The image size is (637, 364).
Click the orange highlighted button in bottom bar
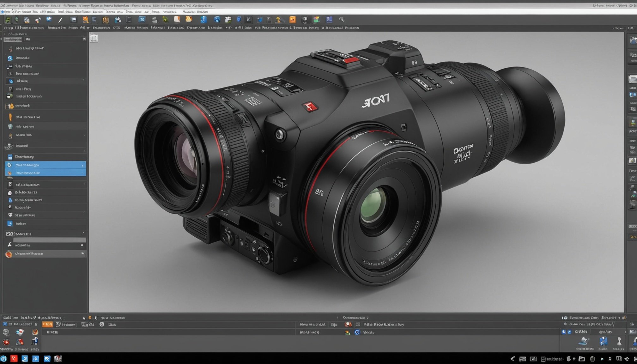click(47, 325)
